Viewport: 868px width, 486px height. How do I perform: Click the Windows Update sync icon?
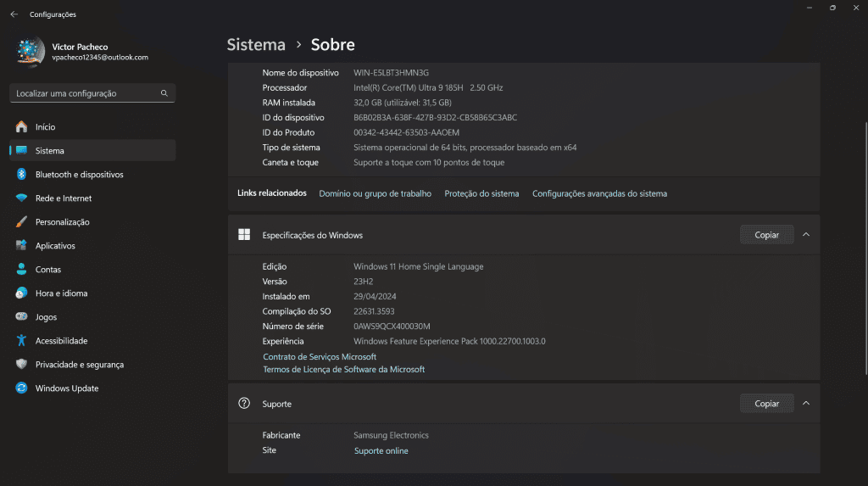point(21,388)
